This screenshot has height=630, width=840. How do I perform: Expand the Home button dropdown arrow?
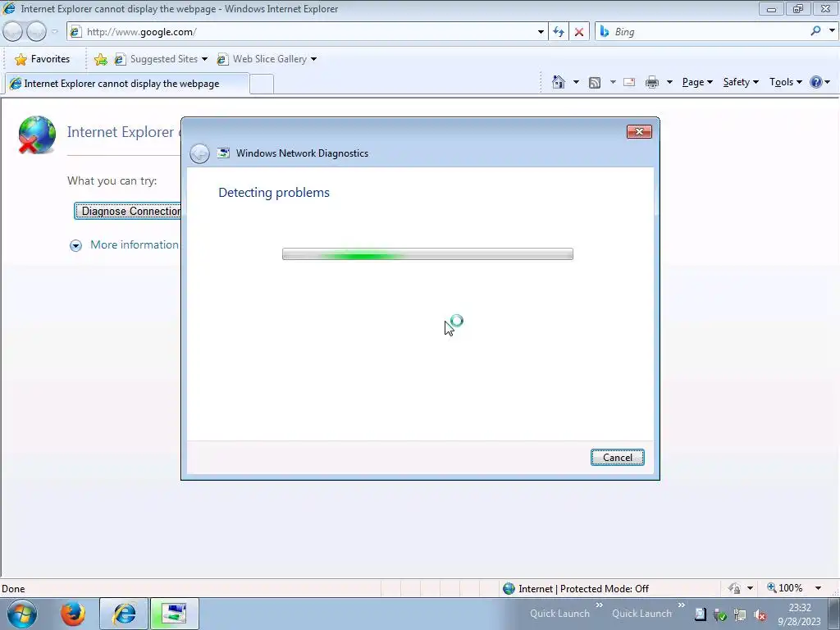(x=576, y=83)
